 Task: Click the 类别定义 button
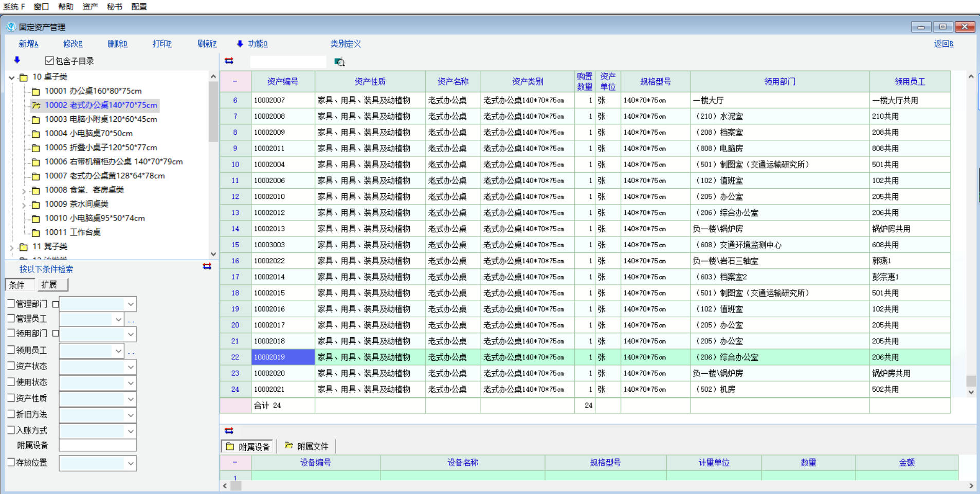click(x=346, y=44)
